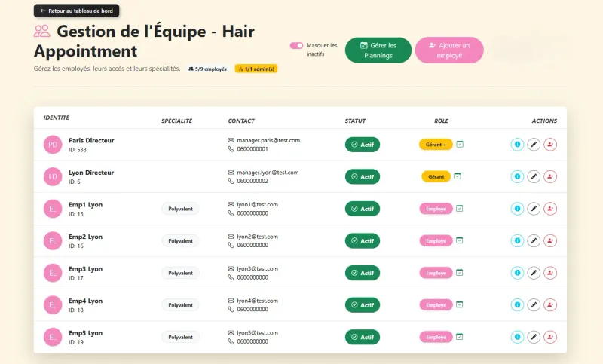Click email lyon3@test.com
The image size is (603, 364).
click(257, 269)
